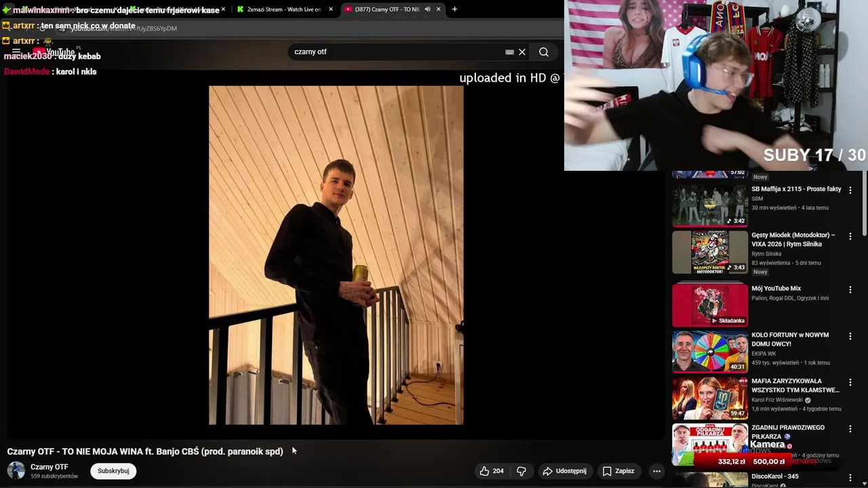
Task: Click the 'Rytm Silnika' channel name
Action: pyautogui.click(x=766, y=254)
